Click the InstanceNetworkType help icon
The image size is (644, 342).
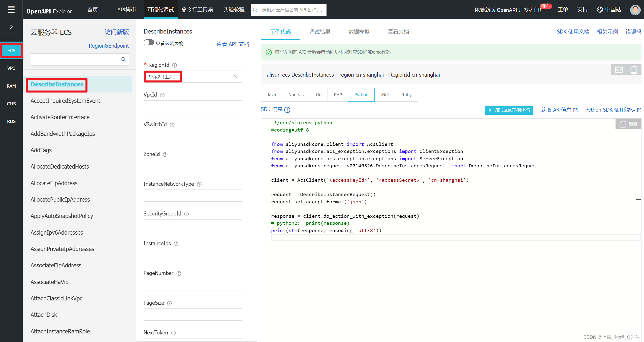click(199, 184)
